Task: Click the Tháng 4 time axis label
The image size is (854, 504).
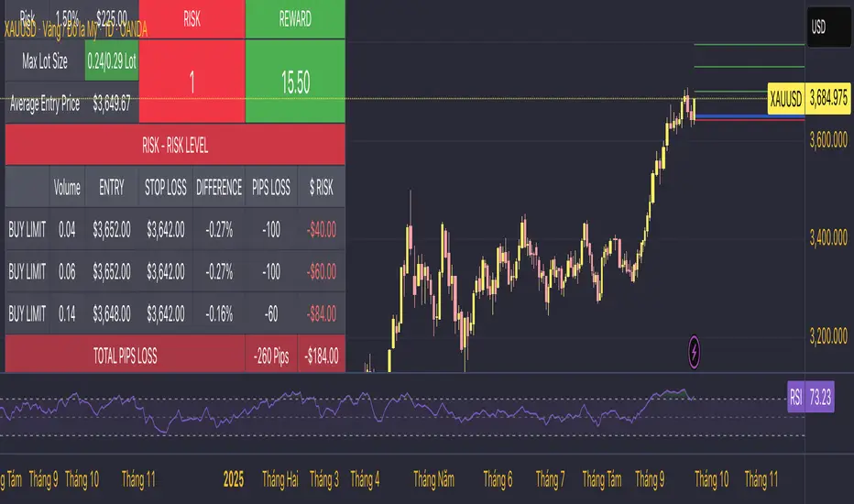Action: click(x=365, y=479)
